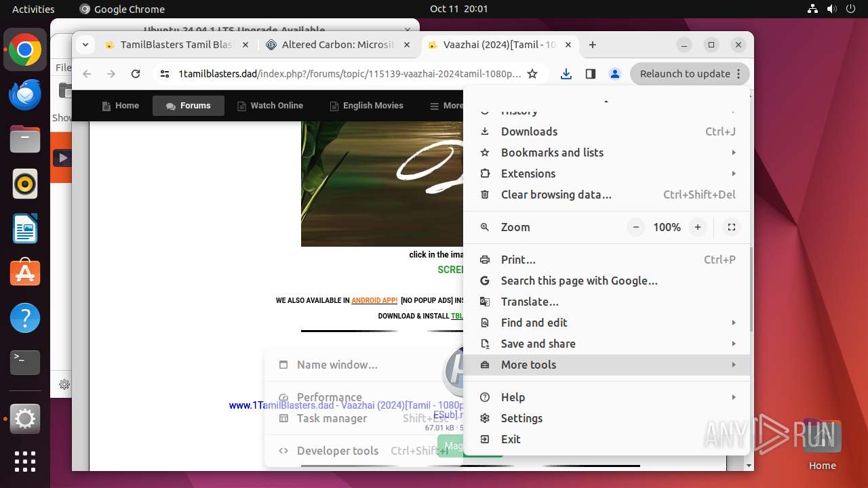Screen dimensions: 868x488
Task: Reload the page
Action: [x=136, y=74]
